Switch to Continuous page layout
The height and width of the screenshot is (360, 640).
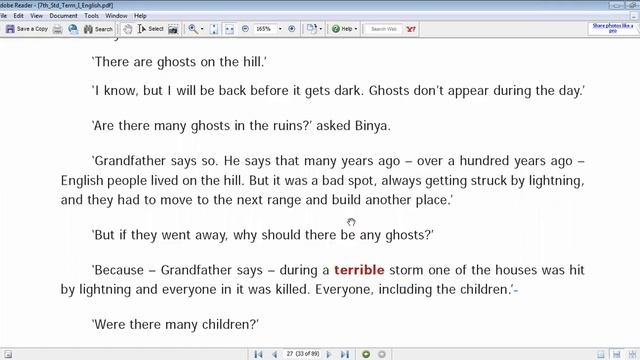pyautogui.click(x=617, y=354)
